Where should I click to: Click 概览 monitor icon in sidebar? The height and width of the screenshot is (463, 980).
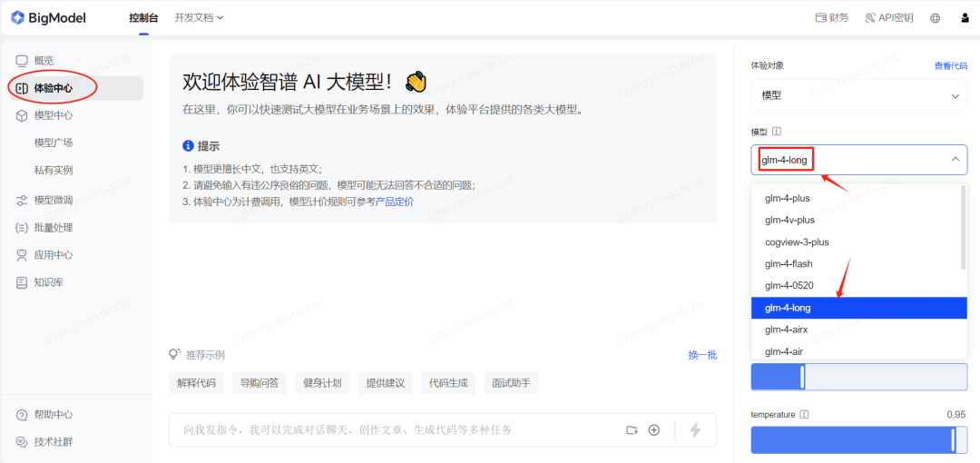(22, 61)
